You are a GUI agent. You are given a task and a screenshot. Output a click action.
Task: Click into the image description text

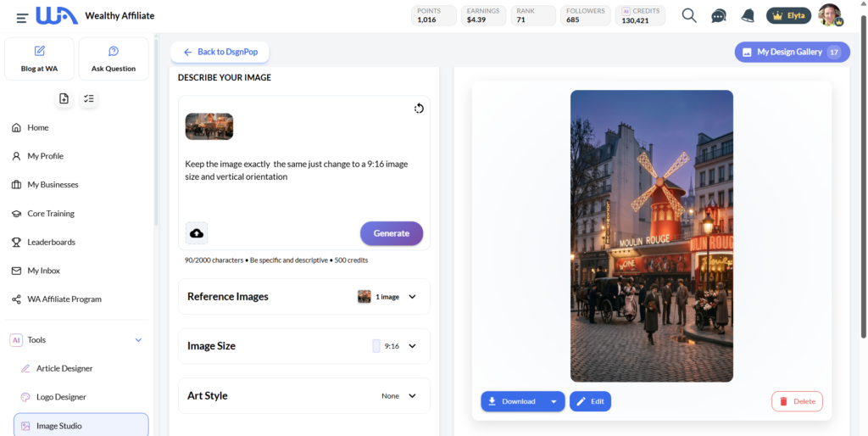point(296,170)
